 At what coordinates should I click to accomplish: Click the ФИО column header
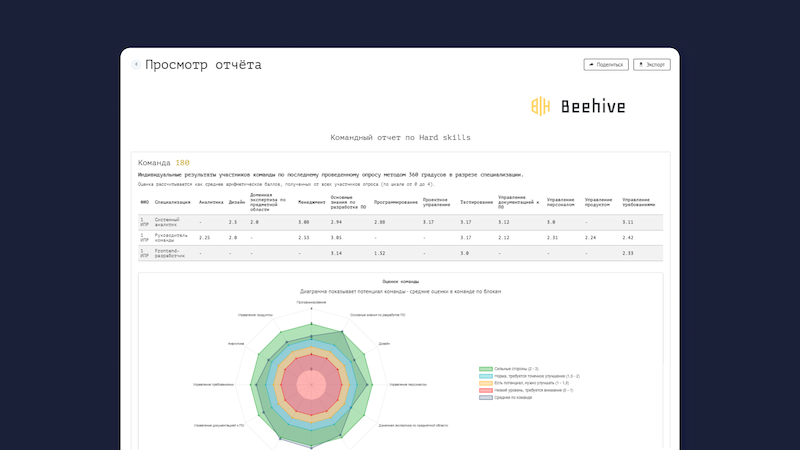click(x=144, y=203)
